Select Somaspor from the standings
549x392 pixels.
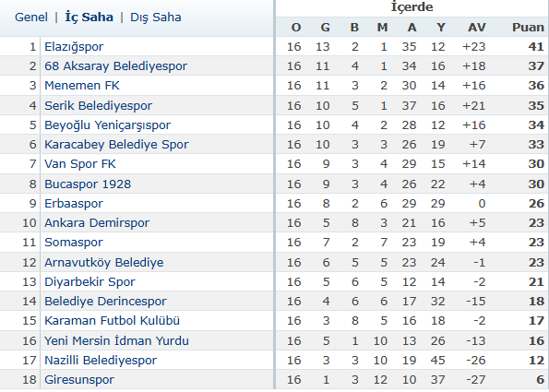pyautogui.click(x=74, y=243)
